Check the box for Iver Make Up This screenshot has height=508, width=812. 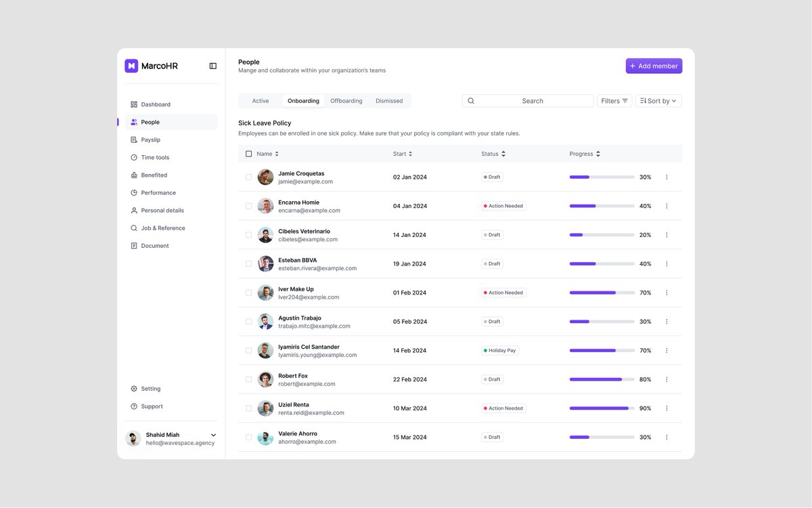(248, 293)
